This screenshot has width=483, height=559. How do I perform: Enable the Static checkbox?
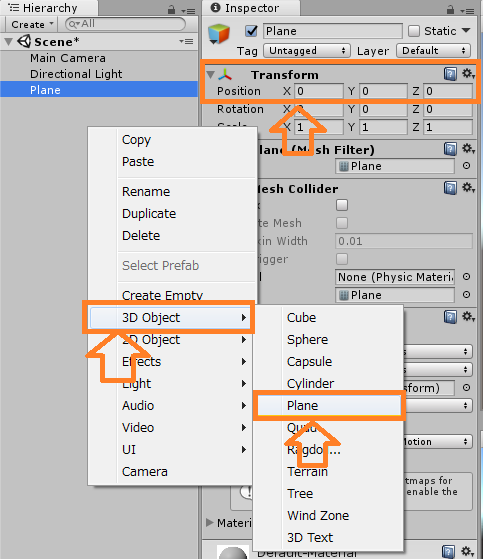tap(413, 31)
